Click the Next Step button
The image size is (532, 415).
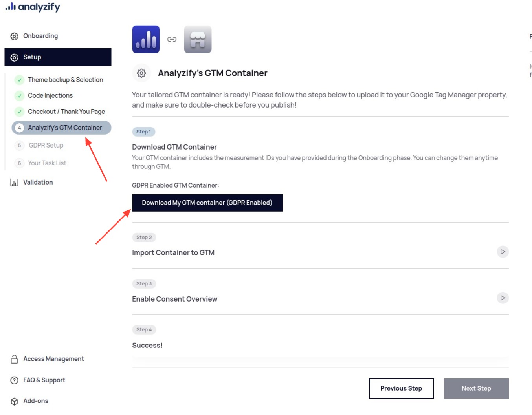click(x=476, y=388)
